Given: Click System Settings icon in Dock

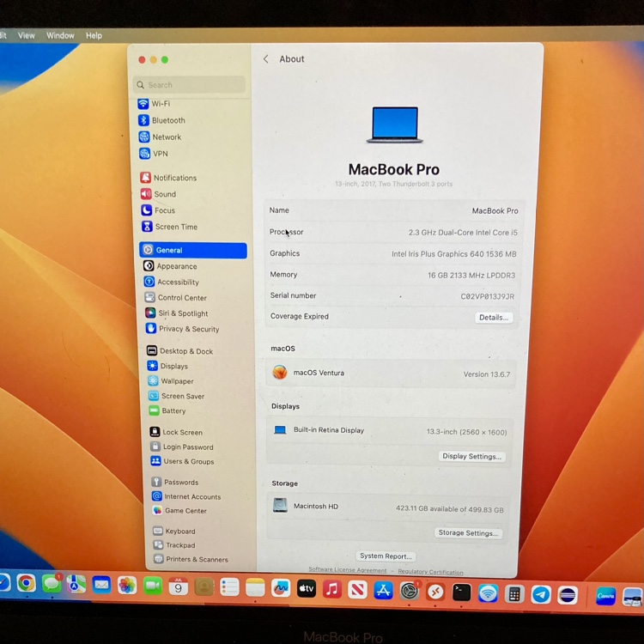Looking at the screenshot, I should pos(410,592).
